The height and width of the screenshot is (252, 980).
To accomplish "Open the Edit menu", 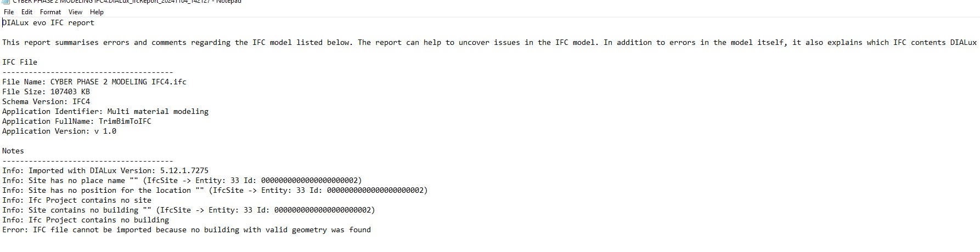I will (27, 12).
